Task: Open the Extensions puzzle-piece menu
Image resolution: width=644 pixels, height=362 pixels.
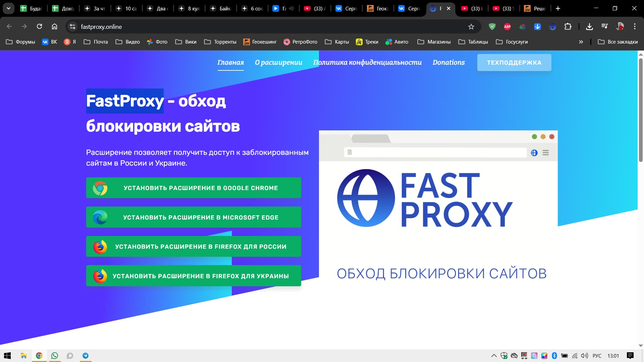Action: tap(568, 26)
